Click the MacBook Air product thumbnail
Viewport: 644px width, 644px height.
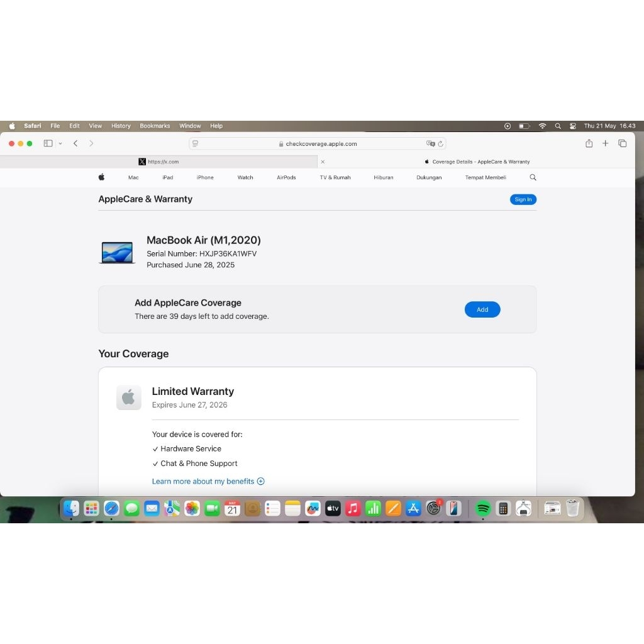click(x=117, y=253)
